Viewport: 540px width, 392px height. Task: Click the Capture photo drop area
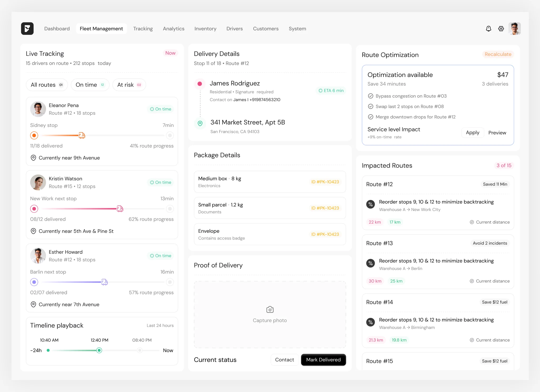[x=270, y=314]
